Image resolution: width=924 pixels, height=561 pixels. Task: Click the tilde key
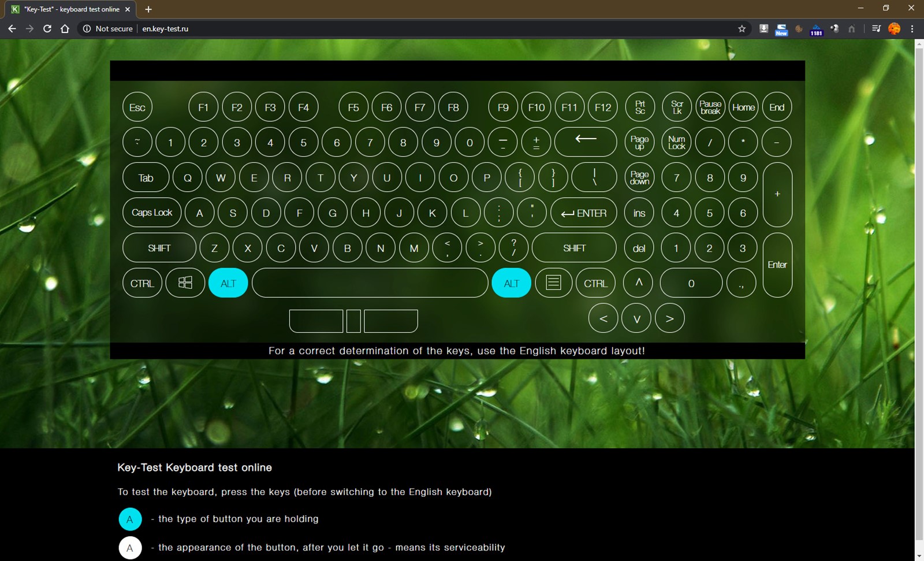137,142
